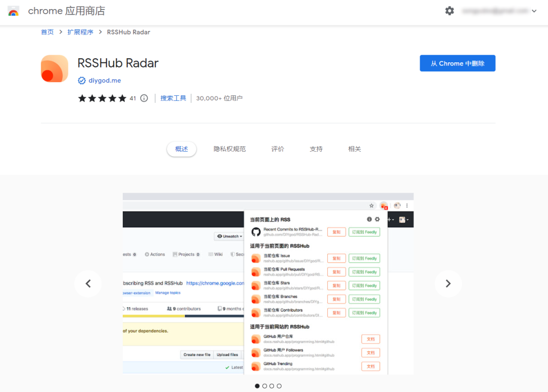Subscribe 当前仓库 Issue via 订阅到 Feedly
Viewport: 548px width, 392px height.
(364, 258)
